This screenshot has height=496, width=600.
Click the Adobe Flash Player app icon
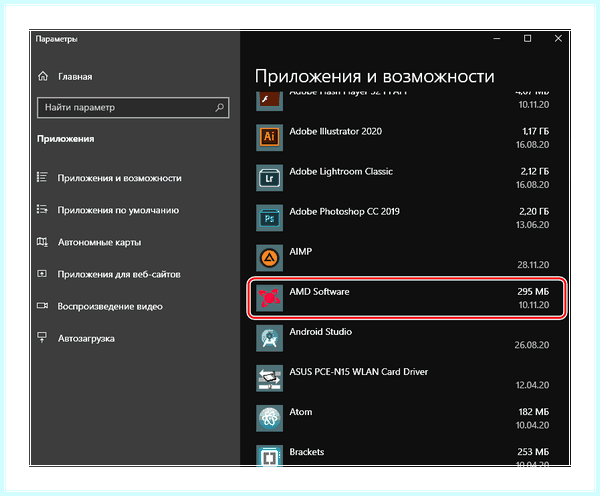coord(269,101)
